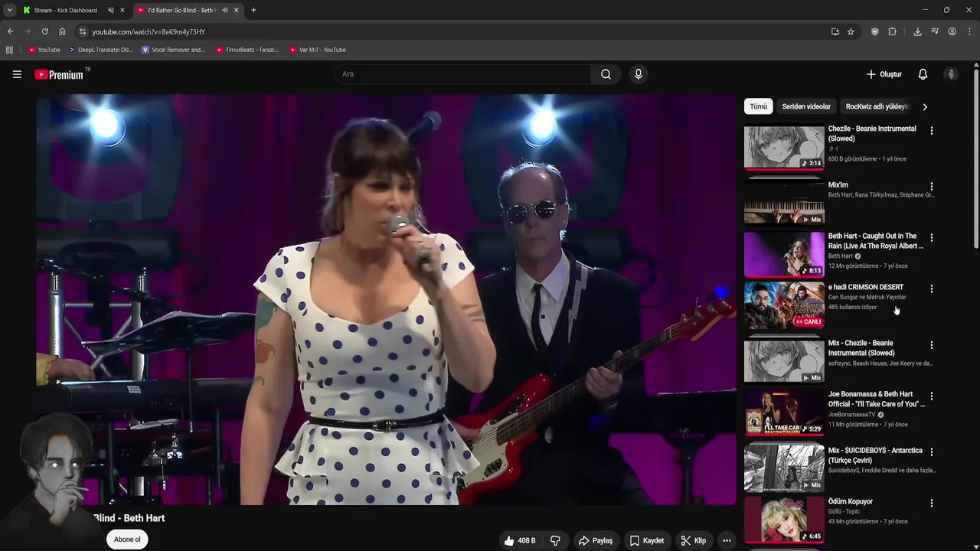Click JoeBonamassaTV channel name

tap(851, 414)
